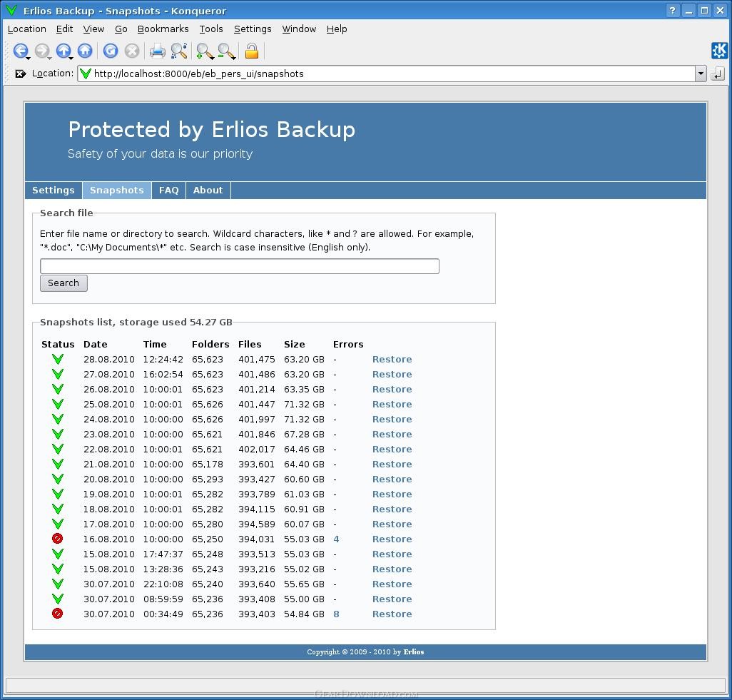Viewport: 732px width, 700px height.
Task: Click the KDE gear logo icon
Action: [719, 51]
